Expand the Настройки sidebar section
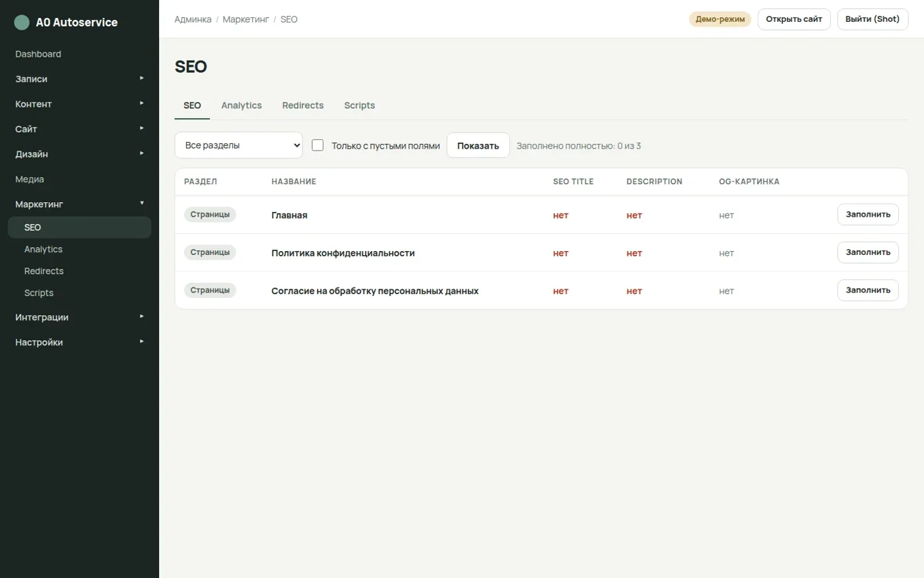Screen dimensions: 924x578 click(x=79, y=342)
